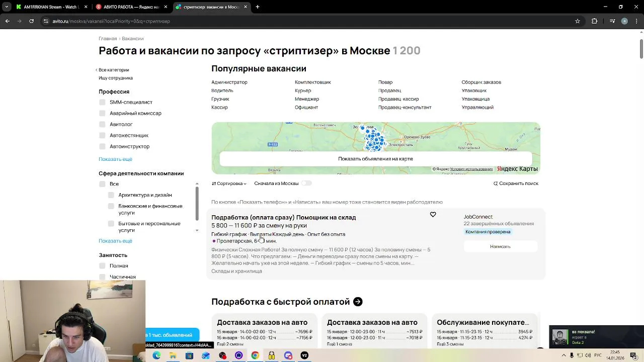Go back with the browser back arrow
Screen dimensions: 644x362
point(7,21)
